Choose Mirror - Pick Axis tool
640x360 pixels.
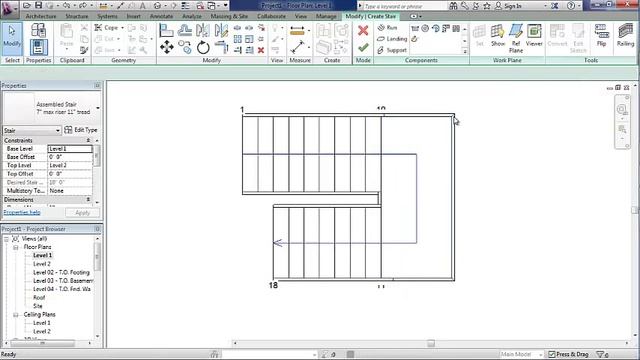[x=203, y=31]
